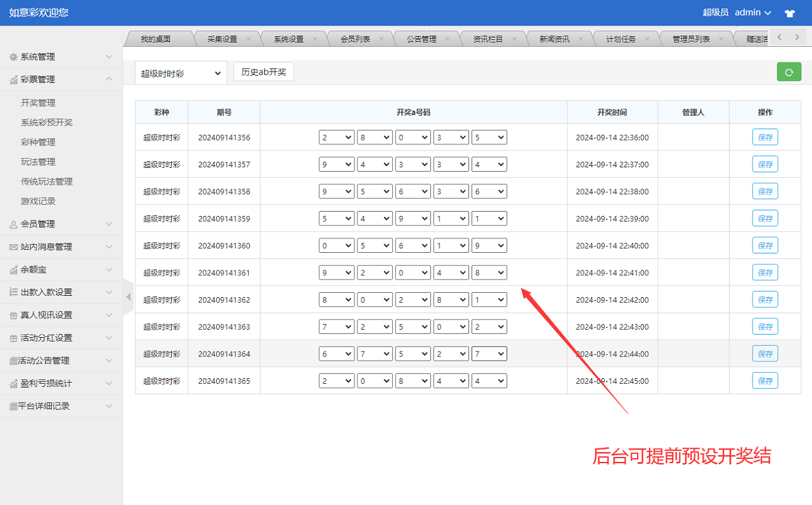The width and height of the screenshot is (812, 505).
Task: Open the skin theme shirt icon
Action: pos(790,13)
